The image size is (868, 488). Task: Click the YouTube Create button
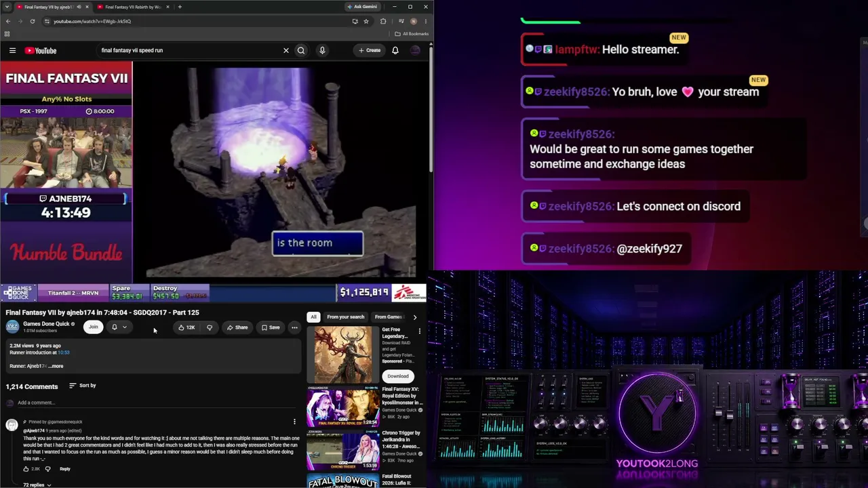click(370, 50)
